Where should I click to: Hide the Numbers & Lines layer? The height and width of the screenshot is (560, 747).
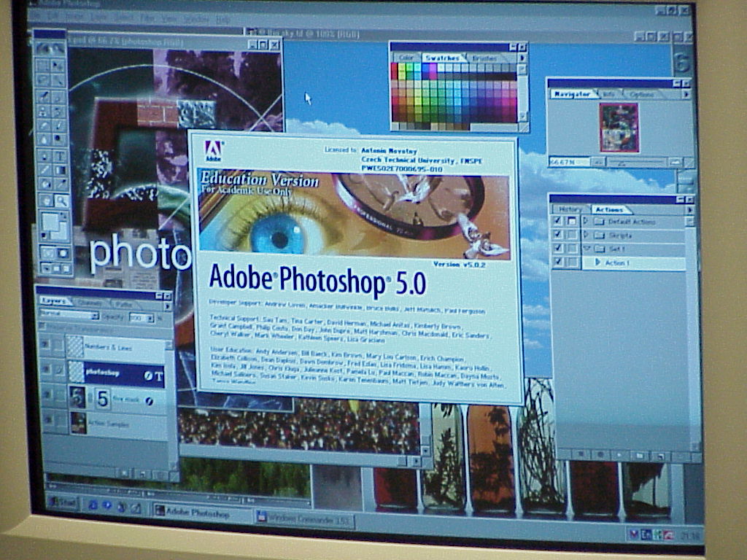(44, 344)
